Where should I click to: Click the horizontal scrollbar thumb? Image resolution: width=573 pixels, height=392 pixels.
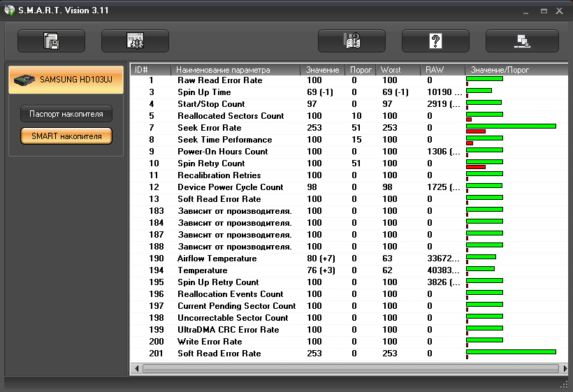pos(351,369)
